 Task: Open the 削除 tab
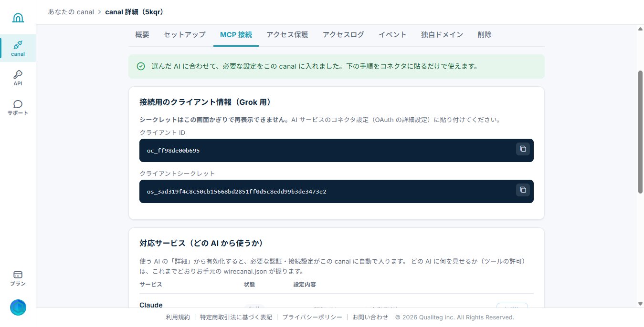485,35
